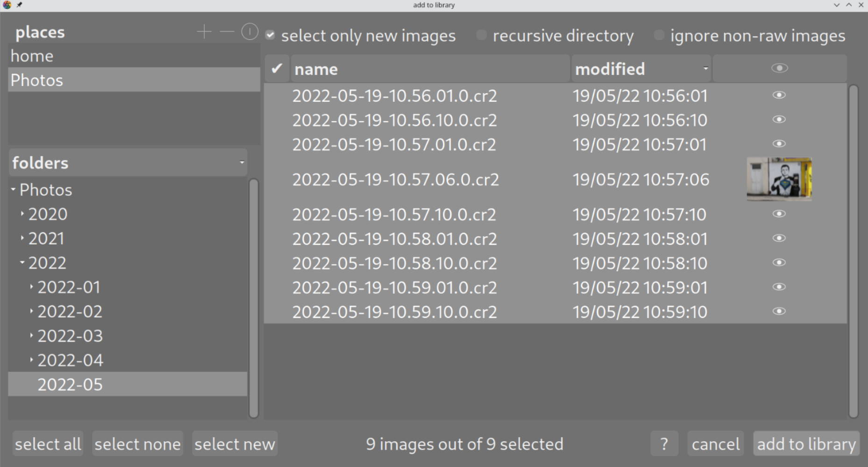Show thumbnail for 2022-05-19-10.59.10.0.cr2 eye icon

point(779,311)
